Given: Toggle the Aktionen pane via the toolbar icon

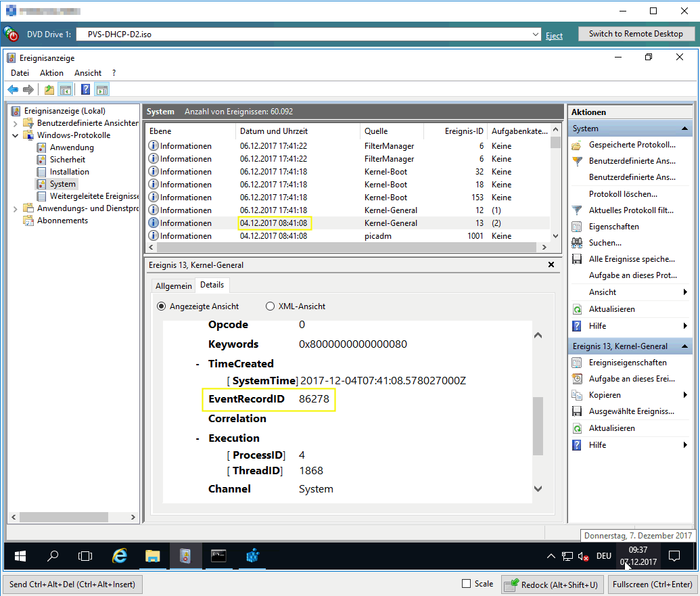Looking at the screenshot, I should 102,89.
